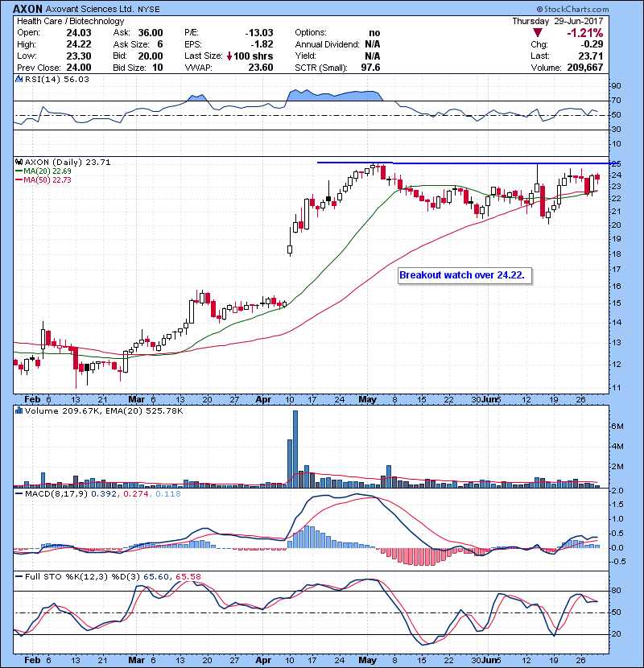Click the 80 level on stochastic axis
This screenshot has height=668, width=644.
(616, 591)
